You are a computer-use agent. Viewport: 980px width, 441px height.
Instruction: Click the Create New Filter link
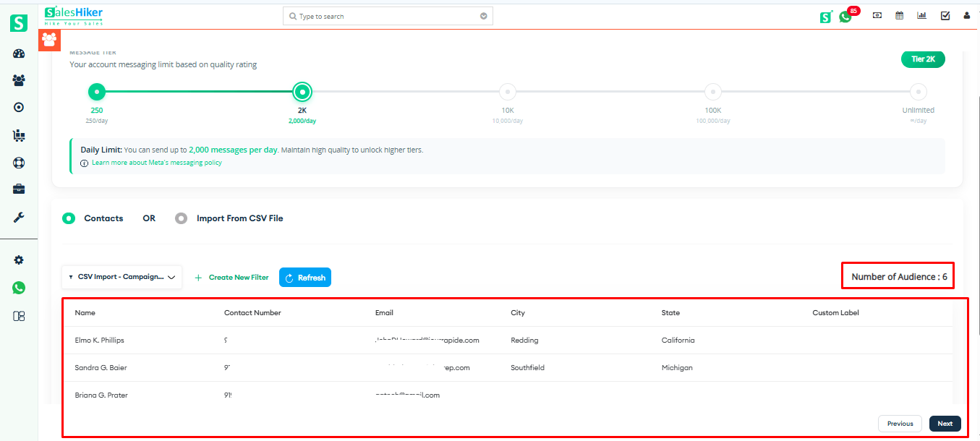point(232,278)
